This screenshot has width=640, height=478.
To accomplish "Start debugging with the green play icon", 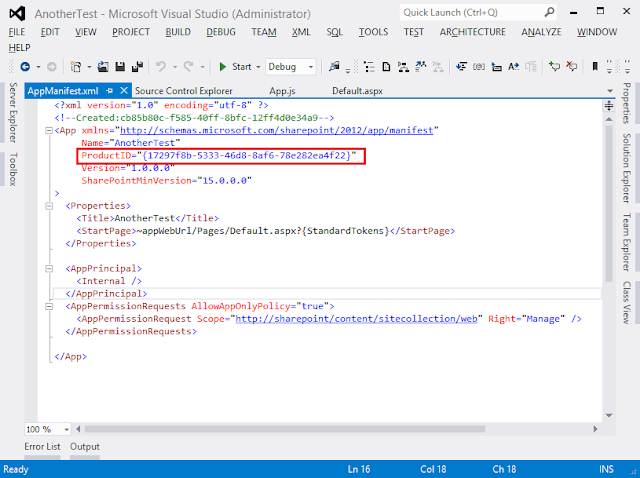I will (222, 67).
